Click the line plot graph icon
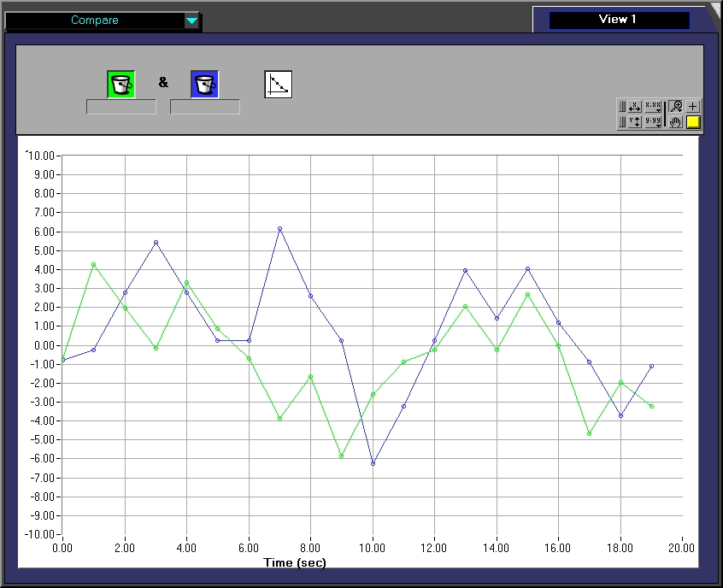The image size is (723, 588). [279, 84]
